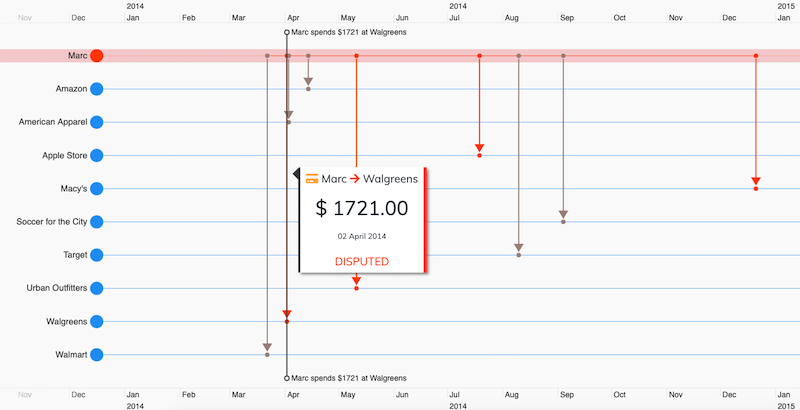Click the grey arrowhead at Target row

point(518,247)
